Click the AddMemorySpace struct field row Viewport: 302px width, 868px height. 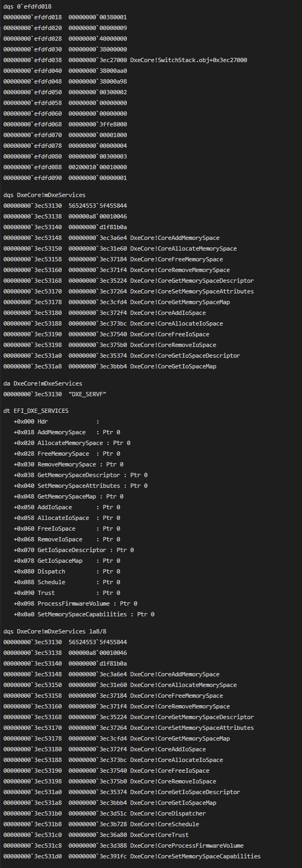click(x=67, y=432)
